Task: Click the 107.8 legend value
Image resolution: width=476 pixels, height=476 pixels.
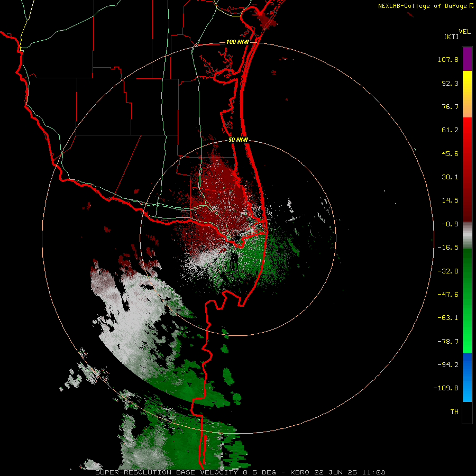Action: [448, 59]
